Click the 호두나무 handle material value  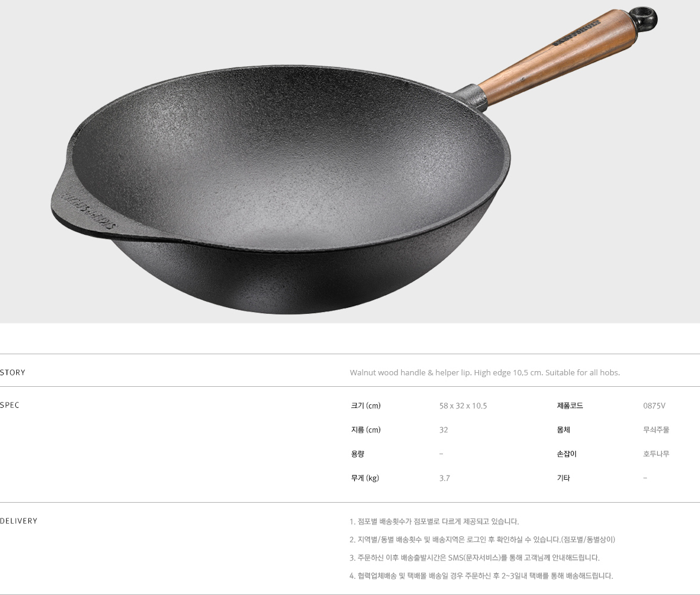pos(656,454)
